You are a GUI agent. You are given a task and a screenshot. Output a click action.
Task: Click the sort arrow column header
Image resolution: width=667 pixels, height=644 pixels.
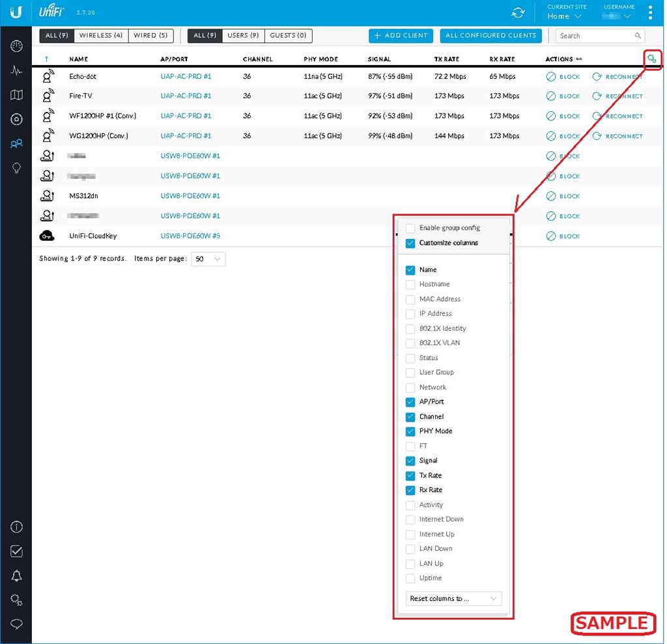point(46,59)
